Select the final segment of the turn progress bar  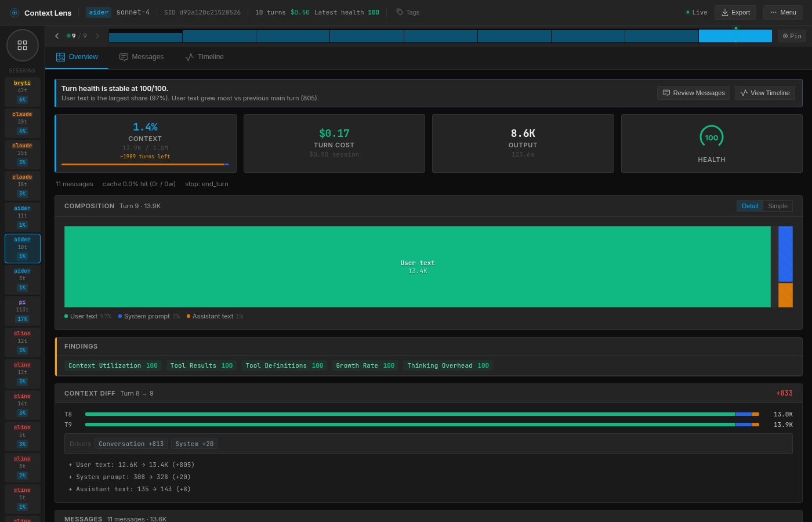pos(735,35)
